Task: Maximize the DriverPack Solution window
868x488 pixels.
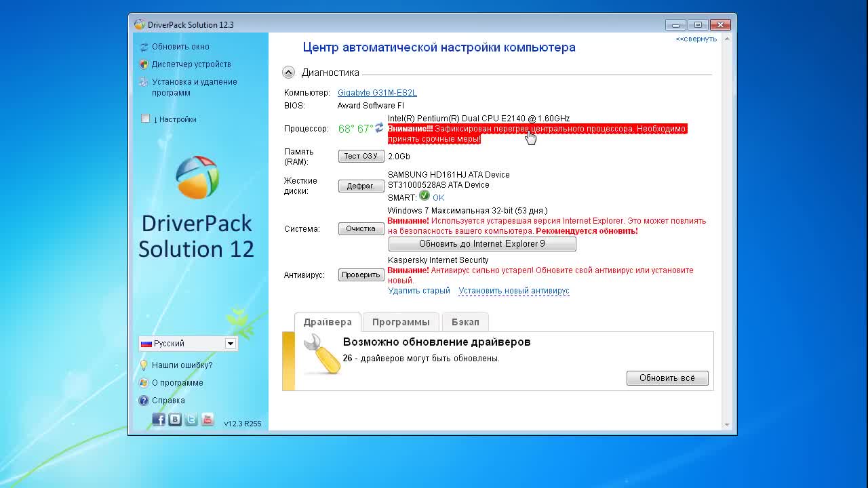Action: coord(698,25)
